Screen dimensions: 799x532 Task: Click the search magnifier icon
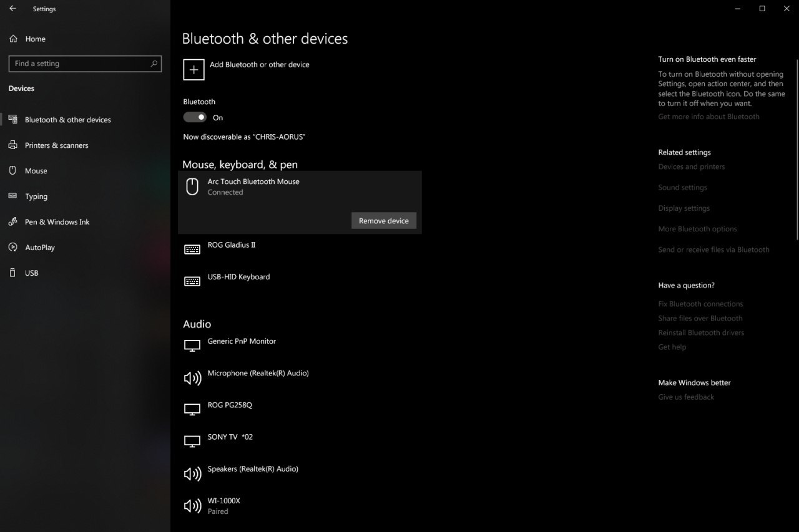click(154, 64)
